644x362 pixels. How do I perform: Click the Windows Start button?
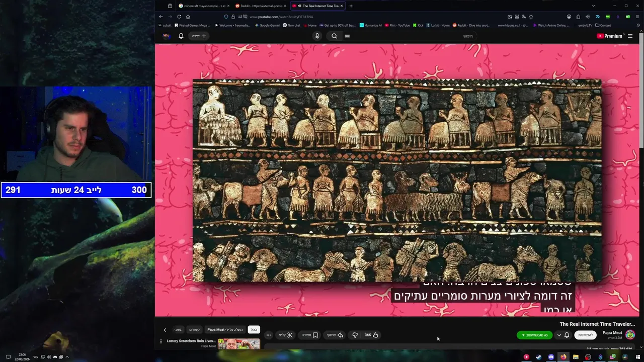tap(637, 357)
